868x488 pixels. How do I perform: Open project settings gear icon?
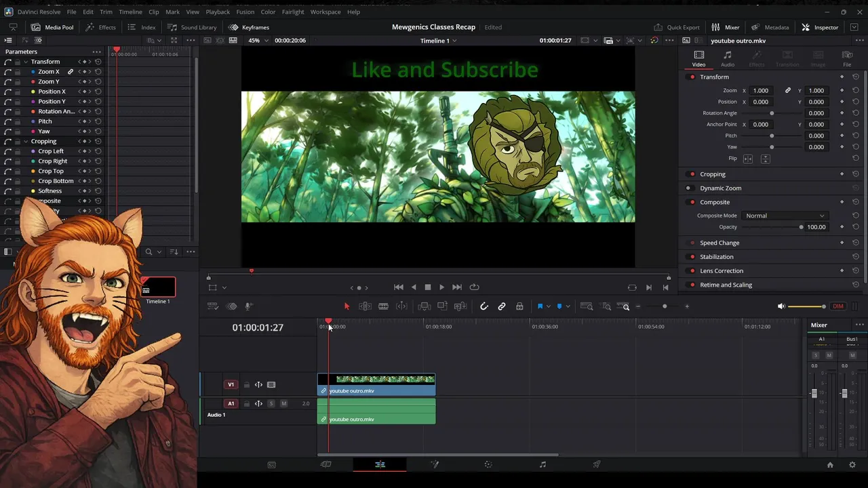852,465
